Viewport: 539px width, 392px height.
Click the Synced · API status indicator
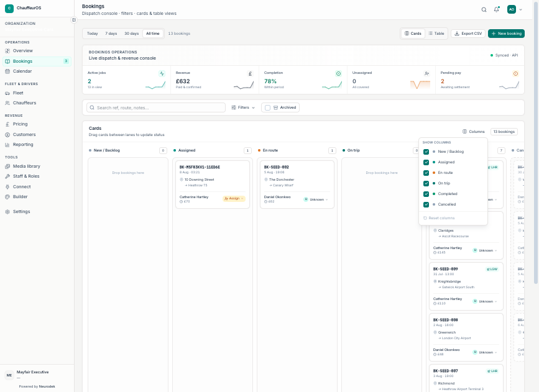tap(504, 55)
